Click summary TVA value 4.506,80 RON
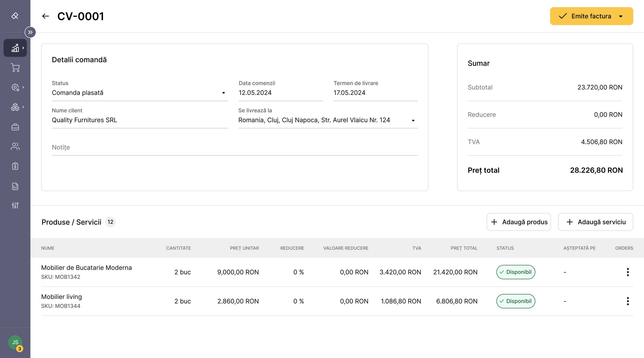Viewport: 644px width, 358px height. (x=602, y=142)
